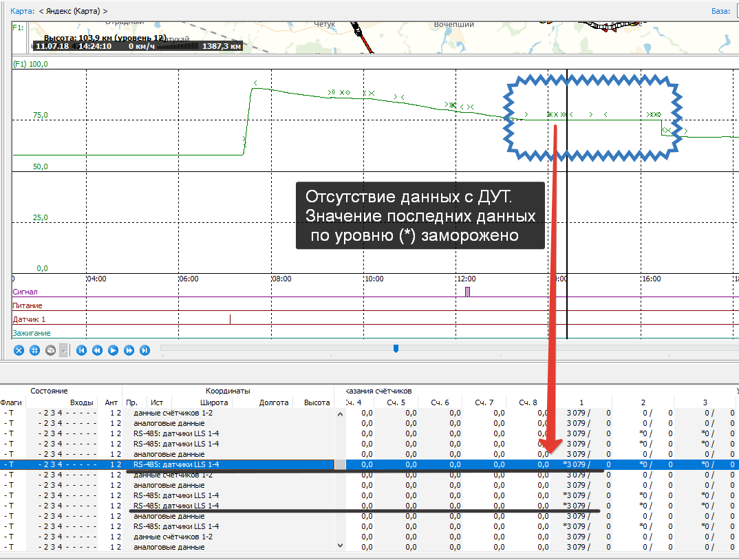The image size is (739, 560).
Task: Click the Флаги column header
Action: coord(11,402)
